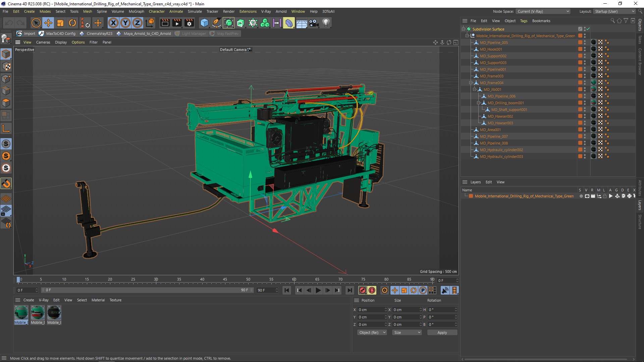Click the Redo arrow
The width and height of the screenshot is (644, 362).
pyautogui.click(x=21, y=23)
